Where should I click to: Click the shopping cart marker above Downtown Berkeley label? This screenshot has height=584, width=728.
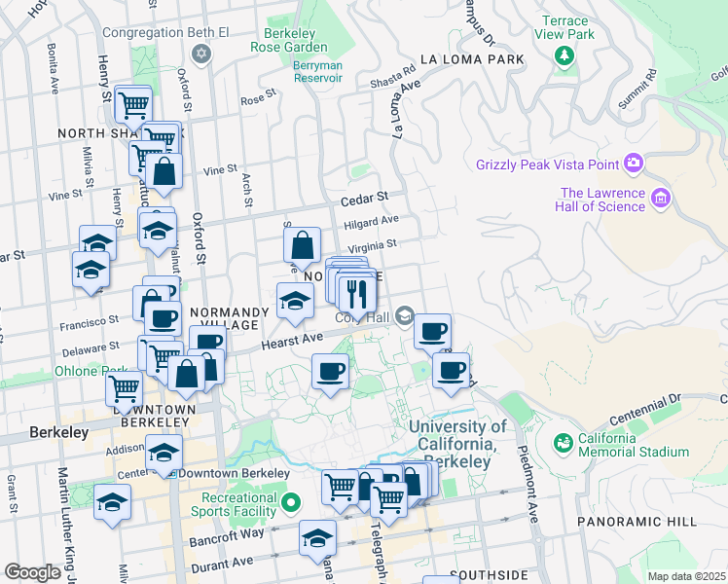coord(124,389)
